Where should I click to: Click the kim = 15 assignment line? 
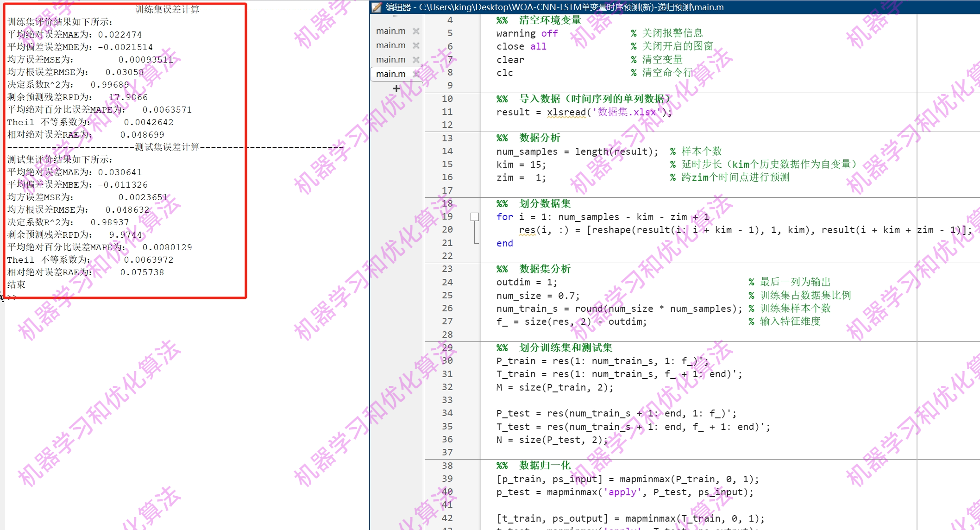(x=521, y=164)
